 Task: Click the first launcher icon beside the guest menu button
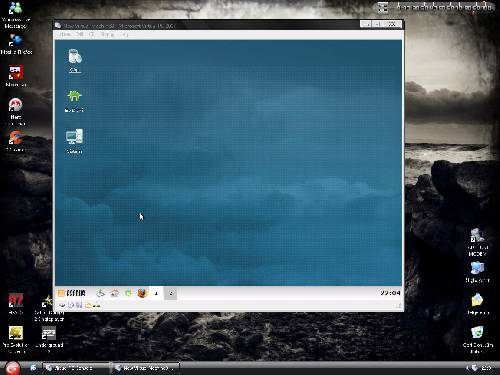point(100,293)
